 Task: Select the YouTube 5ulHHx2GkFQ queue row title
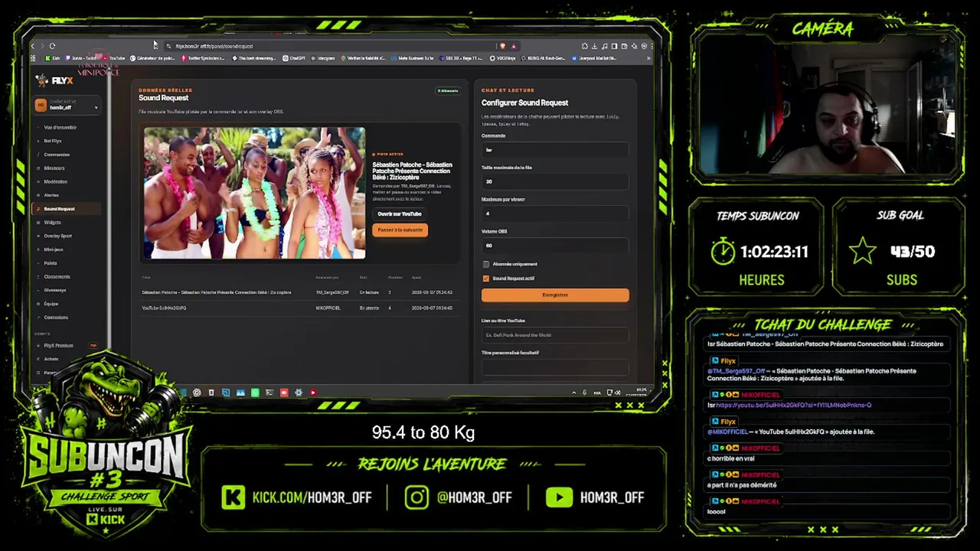click(164, 308)
